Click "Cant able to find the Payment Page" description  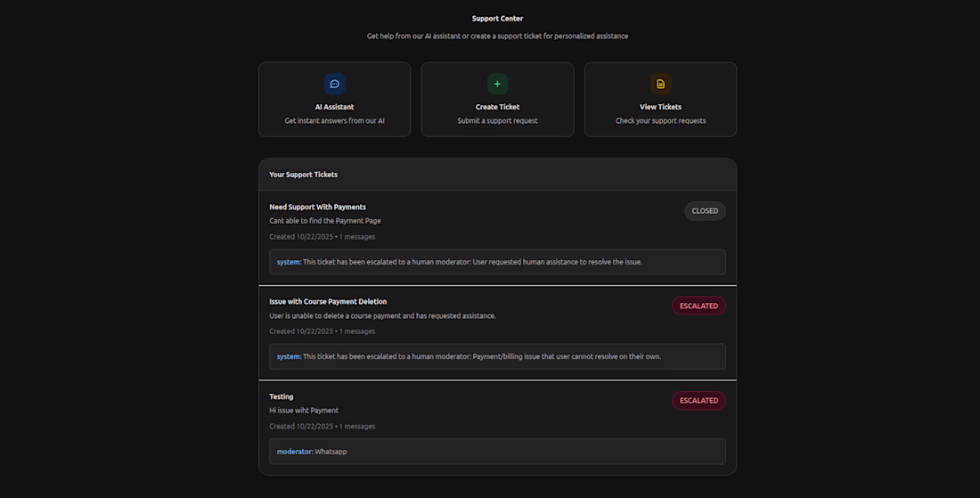tap(325, 221)
